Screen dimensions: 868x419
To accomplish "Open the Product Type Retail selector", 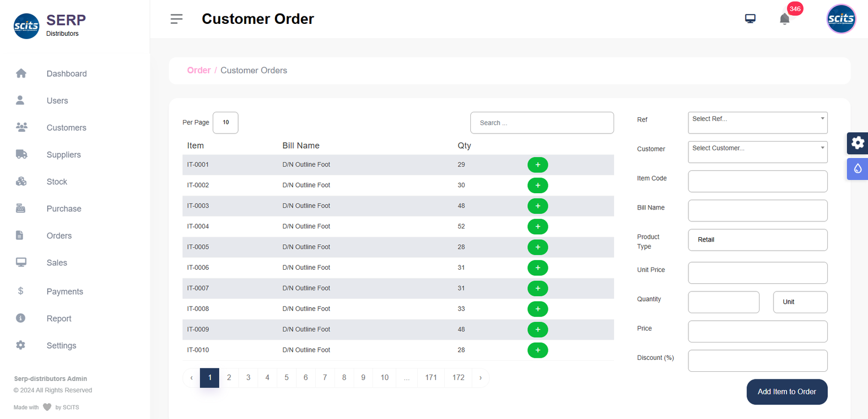I will [x=757, y=240].
